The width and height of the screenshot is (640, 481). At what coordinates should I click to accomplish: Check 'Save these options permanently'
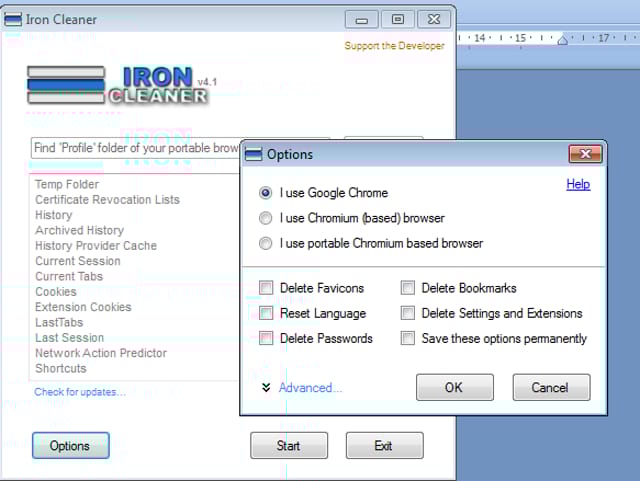[x=408, y=338]
